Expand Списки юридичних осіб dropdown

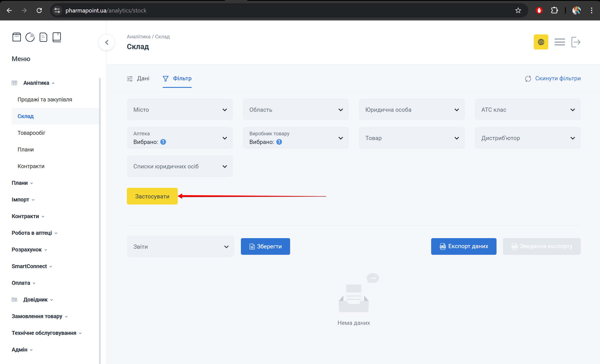click(180, 166)
